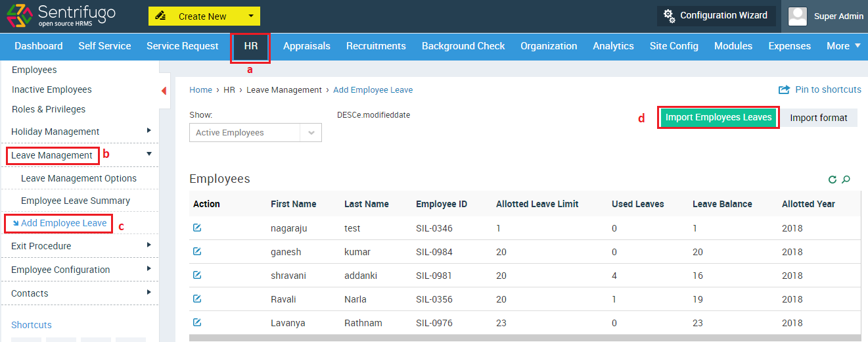Open Leave Management Options
Screen dimensions: 868x342
[x=79, y=178]
